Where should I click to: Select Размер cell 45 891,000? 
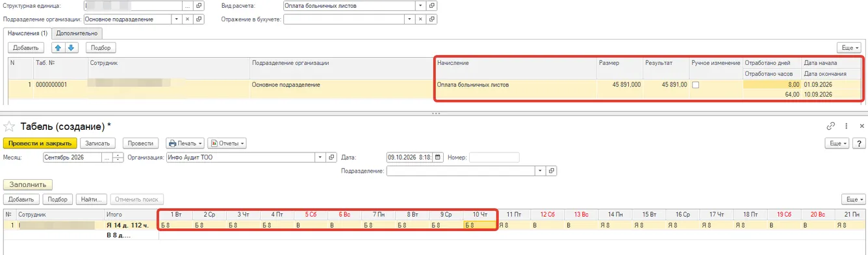click(620, 85)
